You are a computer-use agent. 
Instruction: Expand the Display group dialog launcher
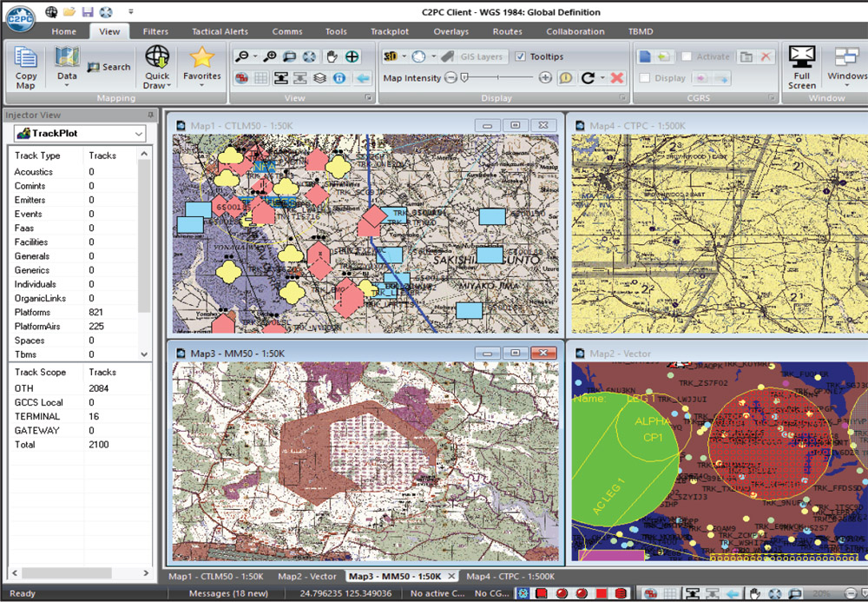click(x=622, y=98)
